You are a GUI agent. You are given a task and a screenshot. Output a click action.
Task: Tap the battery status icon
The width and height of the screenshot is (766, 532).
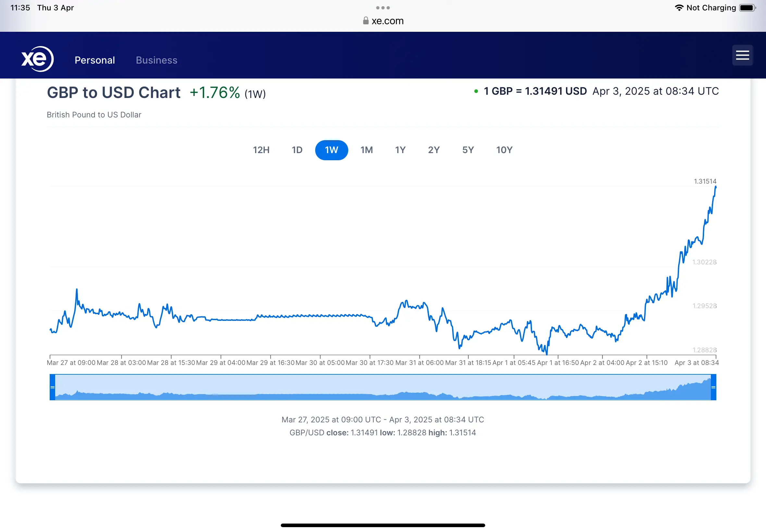747,8
